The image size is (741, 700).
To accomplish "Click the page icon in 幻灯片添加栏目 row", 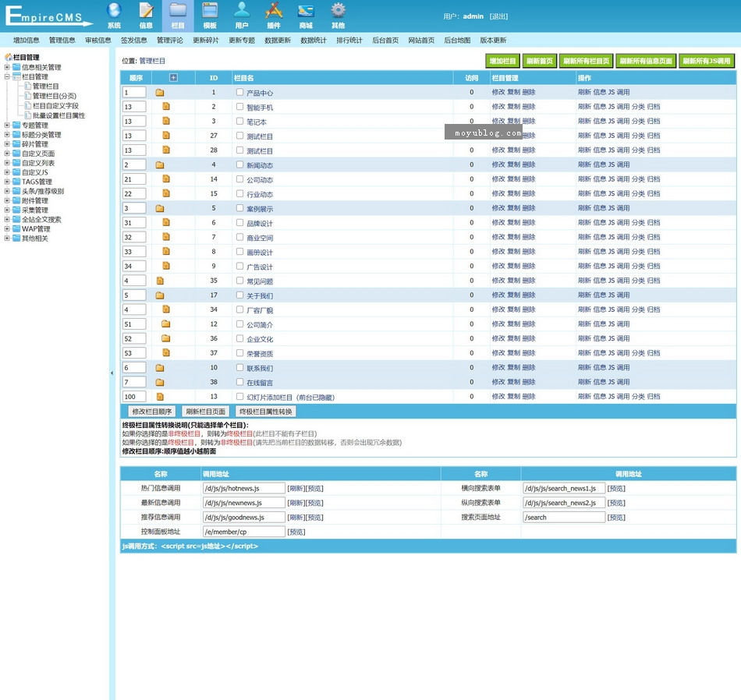I will pyautogui.click(x=160, y=397).
